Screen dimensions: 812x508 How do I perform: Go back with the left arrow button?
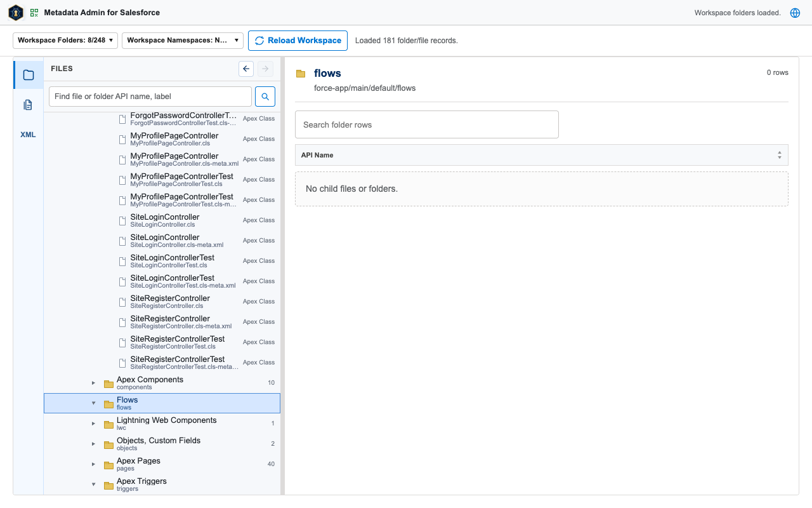(x=246, y=69)
